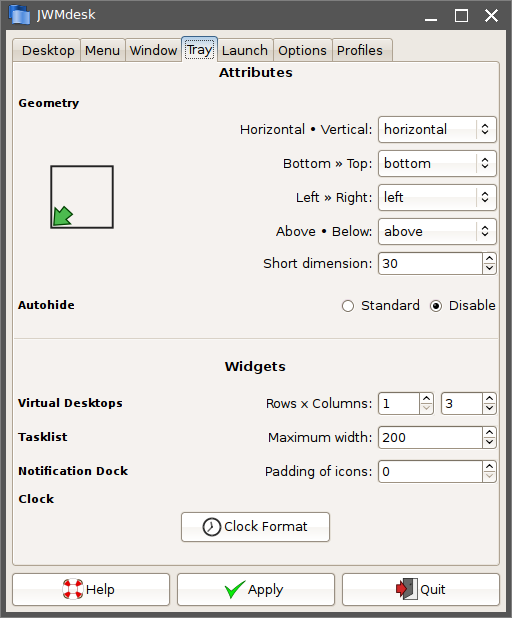The image size is (512, 618).
Task: Click the Columns input field
Action: (462, 404)
